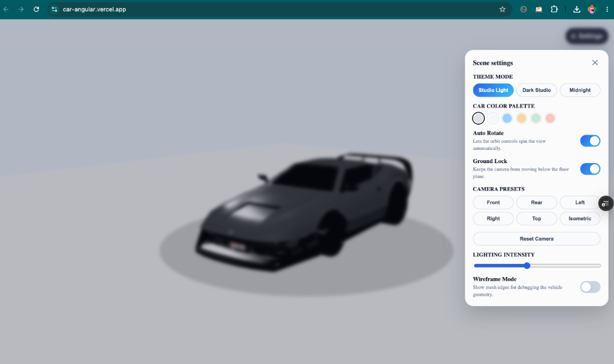The image size is (614, 364).
Task: Pick the white car color swatch
Action: pos(493,118)
